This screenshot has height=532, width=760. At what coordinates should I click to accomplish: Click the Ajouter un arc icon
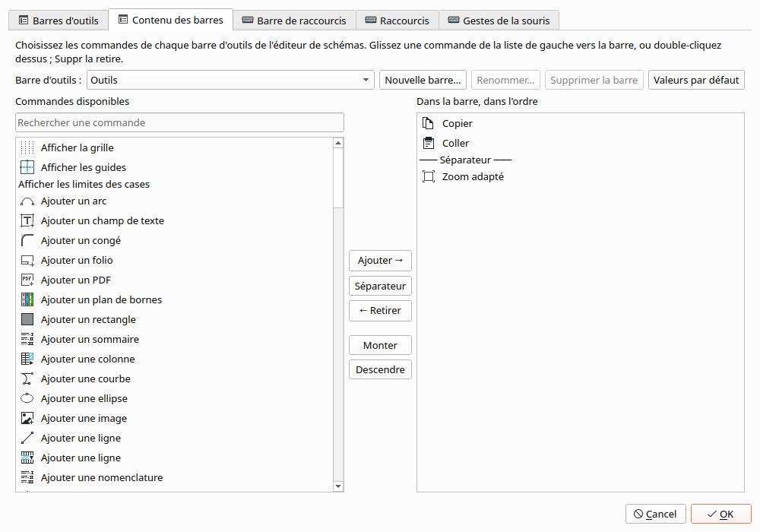pos(27,201)
